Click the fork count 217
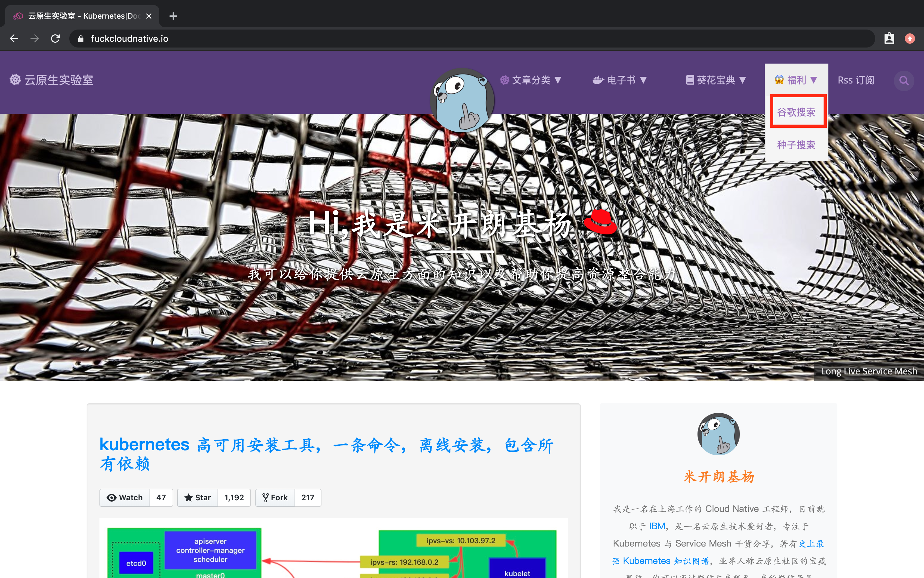924x578 pixels. [x=308, y=497]
